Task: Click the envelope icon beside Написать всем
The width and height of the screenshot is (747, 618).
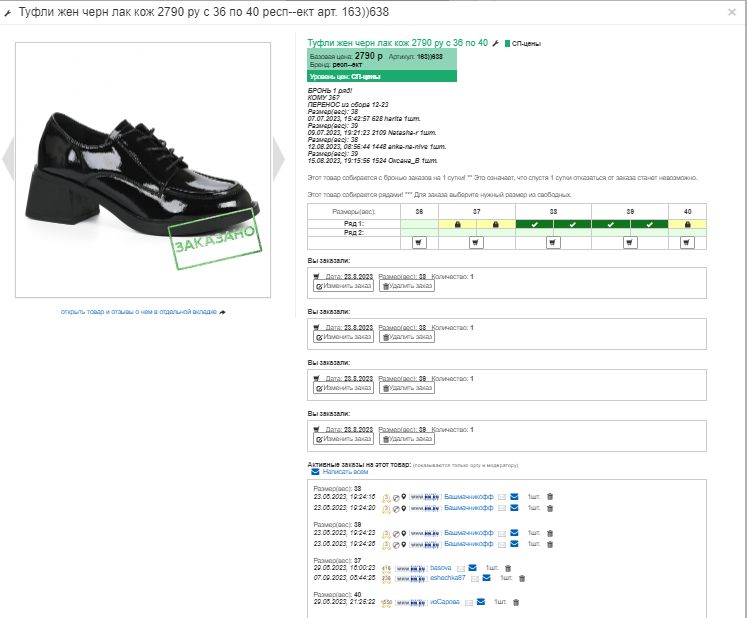Action: tap(315, 472)
